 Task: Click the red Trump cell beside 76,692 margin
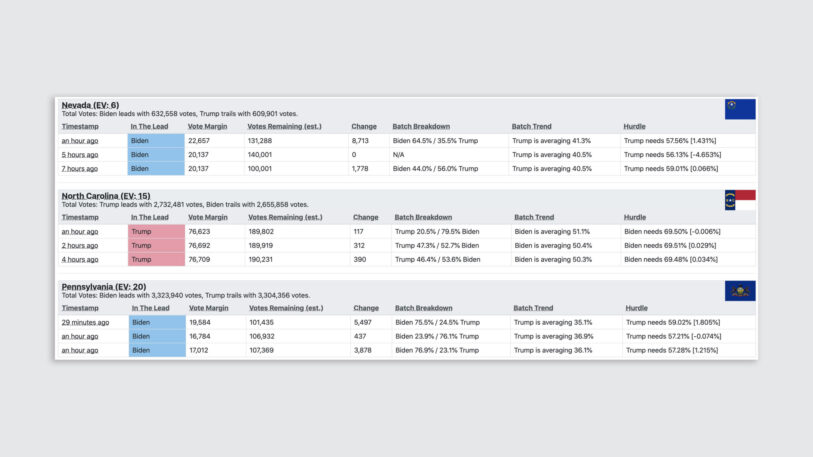point(156,245)
